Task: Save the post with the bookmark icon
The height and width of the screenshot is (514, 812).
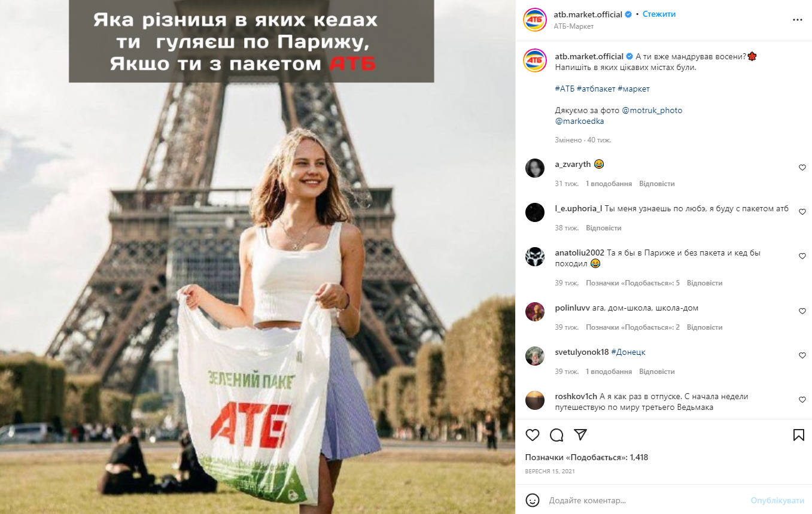Action: [799, 435]
